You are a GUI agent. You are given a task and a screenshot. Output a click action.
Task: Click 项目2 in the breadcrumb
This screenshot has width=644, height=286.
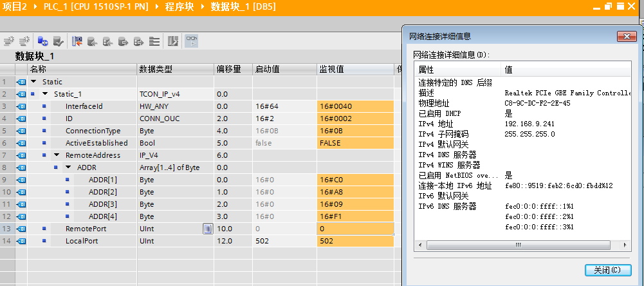tap(15, 6)
